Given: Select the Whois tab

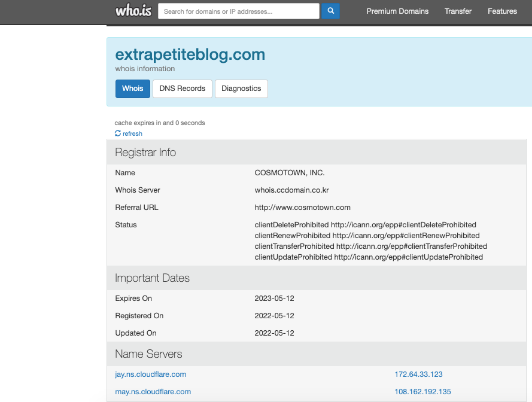Looking at the screenshot, I should tap(132, 89).
